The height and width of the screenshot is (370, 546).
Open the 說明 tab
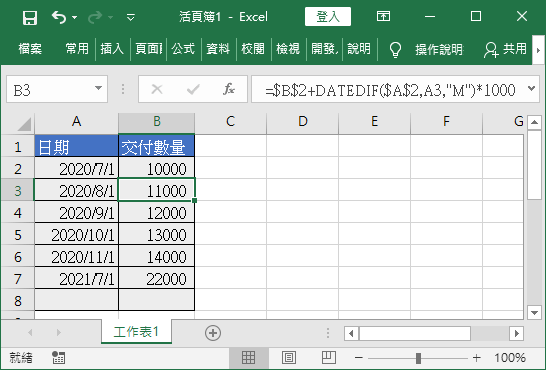(359, 49)
